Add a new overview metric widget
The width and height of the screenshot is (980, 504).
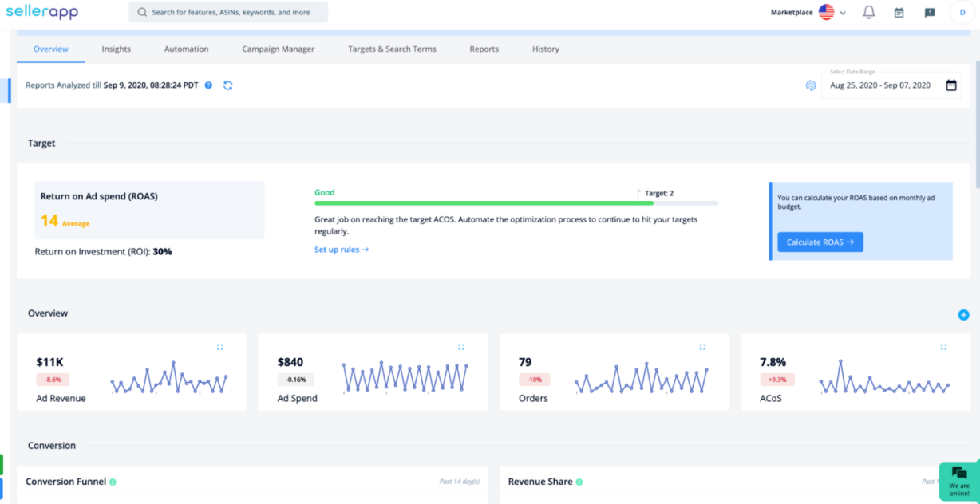point(963,315)
